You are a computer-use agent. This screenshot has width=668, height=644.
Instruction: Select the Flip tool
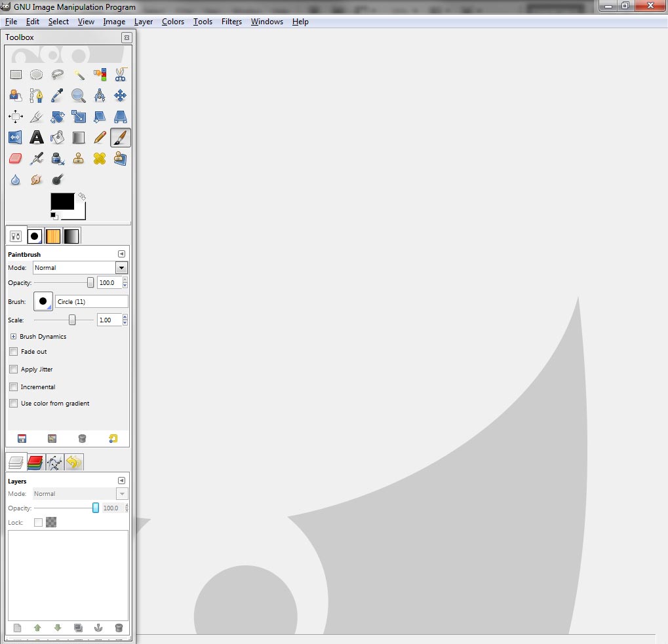[x=16, y=138]
